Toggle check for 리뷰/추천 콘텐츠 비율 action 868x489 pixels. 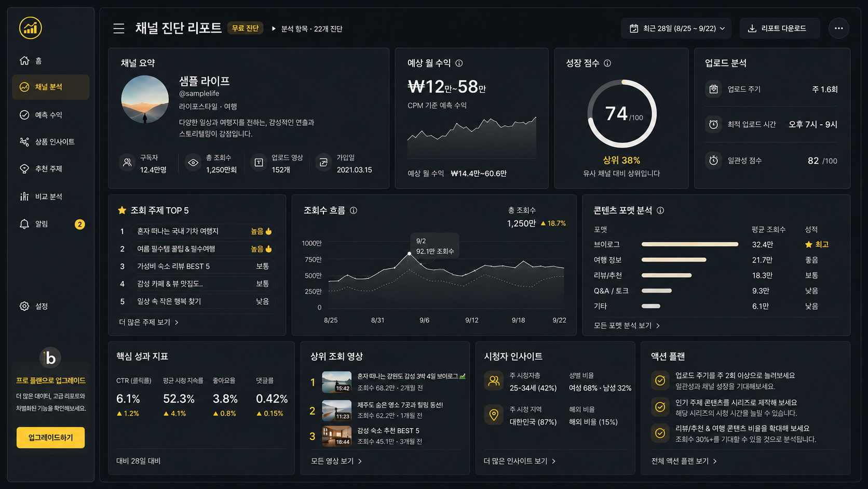[x=660, y=433]
